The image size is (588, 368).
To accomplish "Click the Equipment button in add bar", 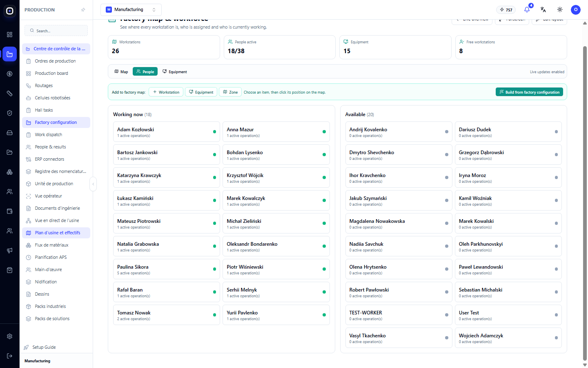I will [x=201, y=92].
